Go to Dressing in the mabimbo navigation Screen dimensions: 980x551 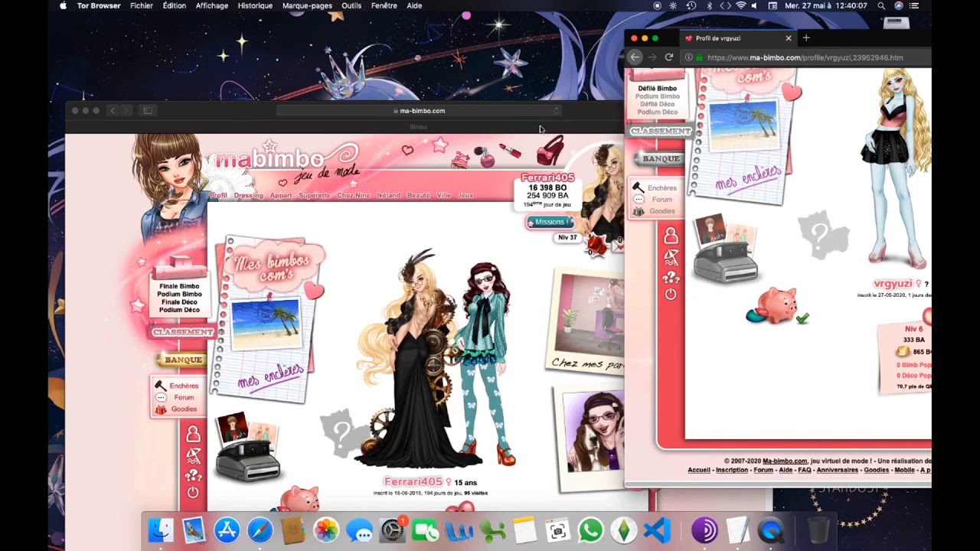pyautogui.click(x=248, y=195)
